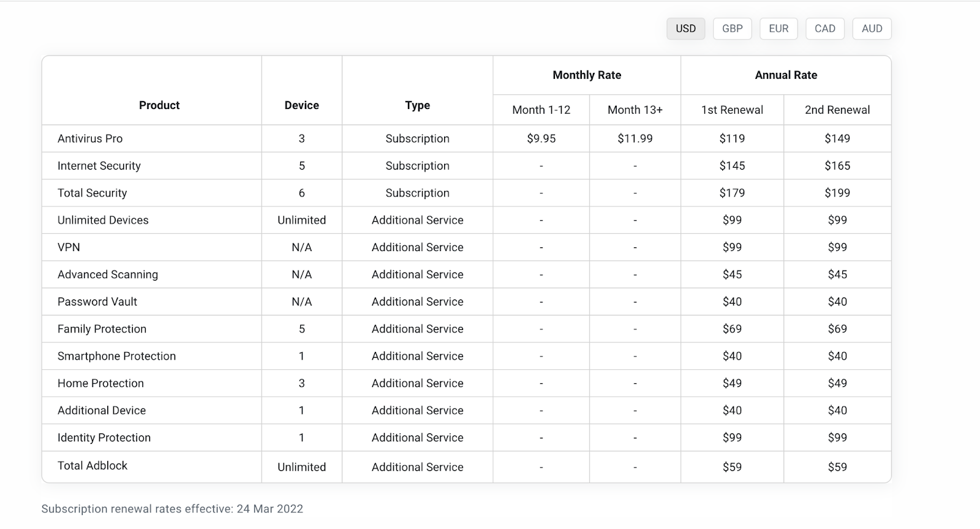Image resolution: width=980 pixels, height=529 pixels.
Task: Switch pricing to GBP currency
Action: pos(732,29)
